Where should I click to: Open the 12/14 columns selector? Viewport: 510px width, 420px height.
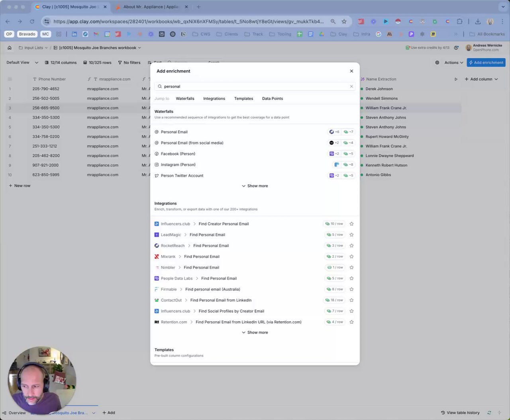click(x=61, y=63)
